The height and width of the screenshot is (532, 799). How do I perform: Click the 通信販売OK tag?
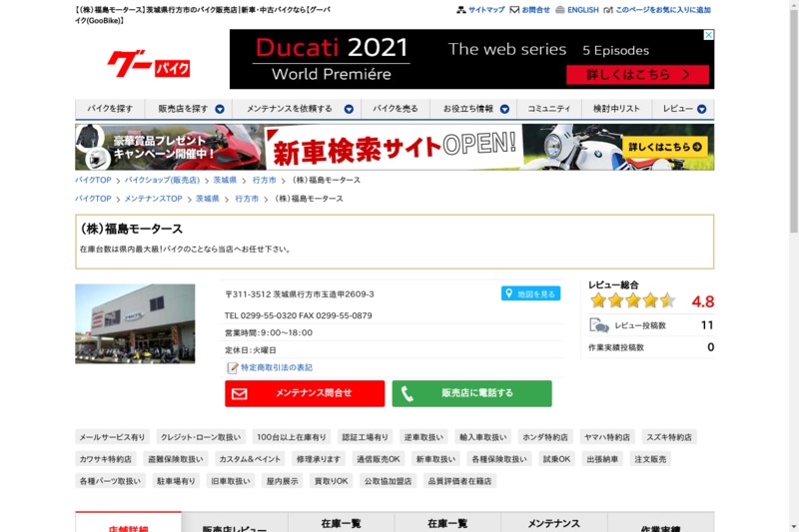point(379,459)
